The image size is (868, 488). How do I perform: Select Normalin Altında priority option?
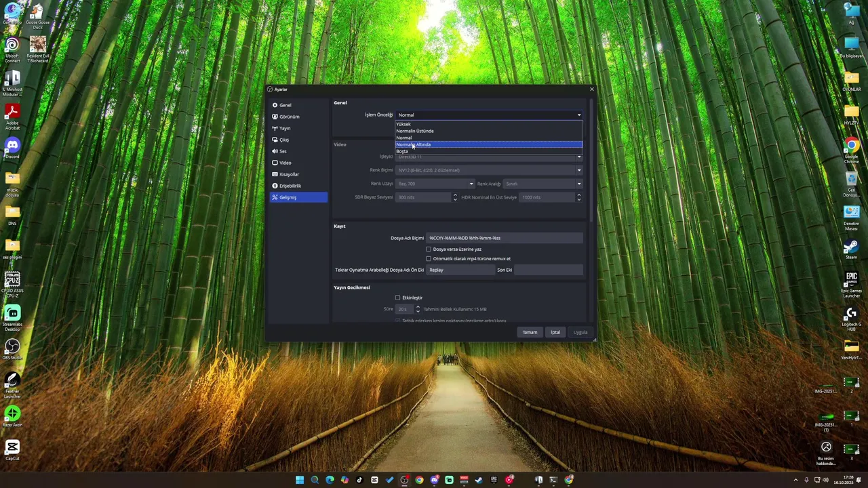489,144
